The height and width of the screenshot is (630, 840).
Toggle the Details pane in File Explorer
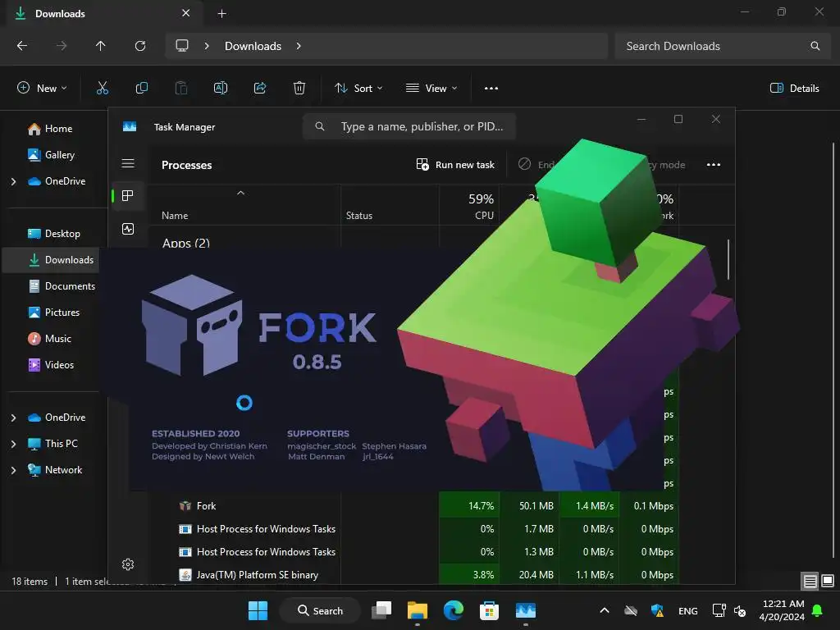click(794, 89)
